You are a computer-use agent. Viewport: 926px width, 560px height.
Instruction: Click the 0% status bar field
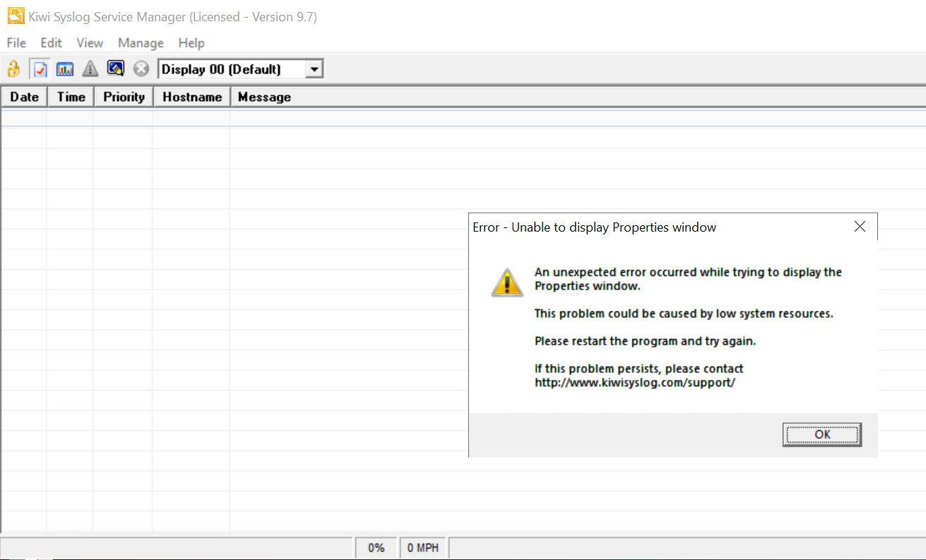click(x=376, y=547)
